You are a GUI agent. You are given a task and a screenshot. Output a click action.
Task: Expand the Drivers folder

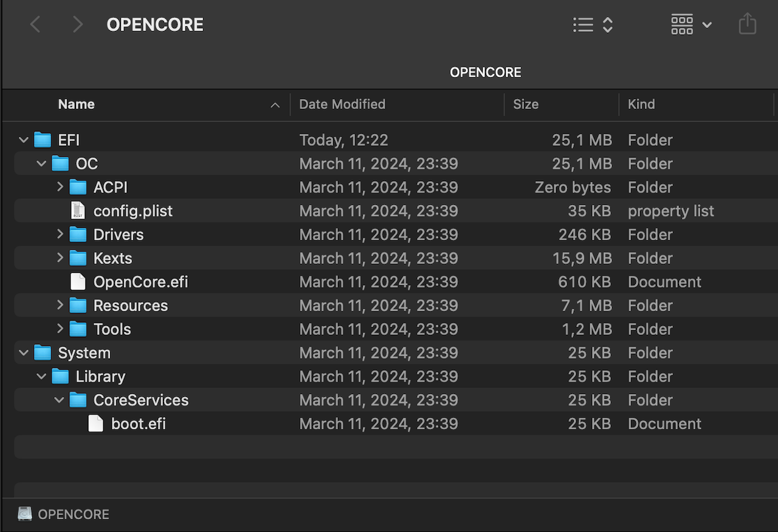pos(60,234)
